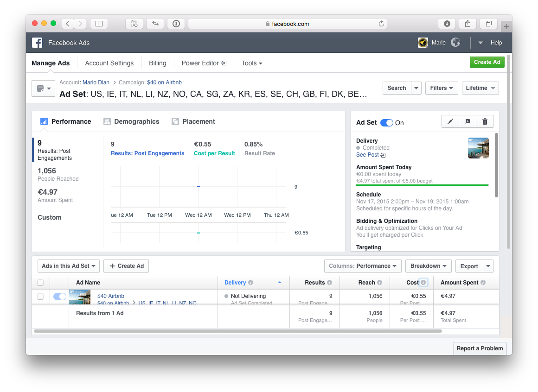The image size is (538, 392).
Task: Click the + Create Ad button
Action: pos(126,266)
